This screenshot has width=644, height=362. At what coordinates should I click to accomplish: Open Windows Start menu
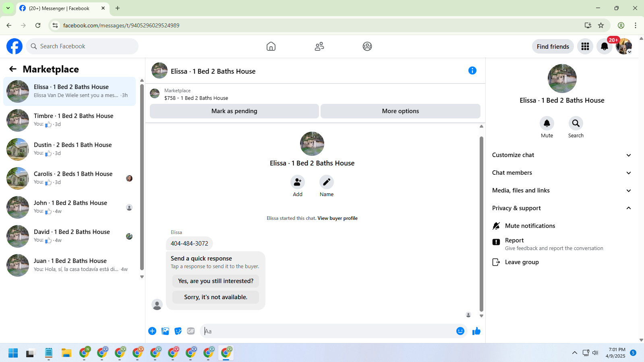[13, 353]
